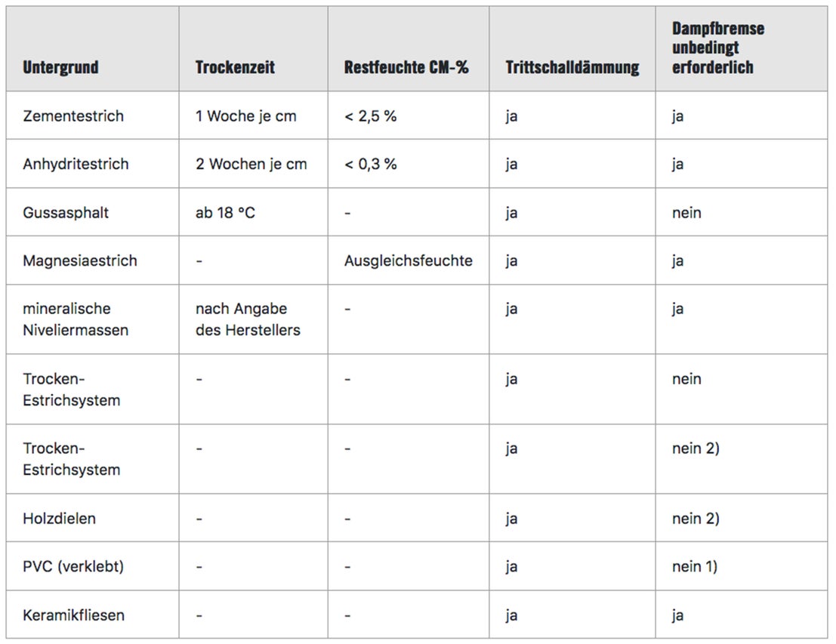Select the '1 Woche je cm' cell
Image resolution: width=836 pixels, height=644 pixels.
(245, 116)
